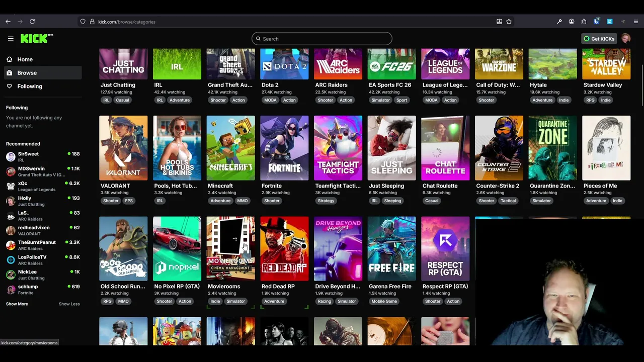Screen dimensions: 644x362
Task: Open Just Sleeping category thumbnail
Action: click(x=391, y=148)
